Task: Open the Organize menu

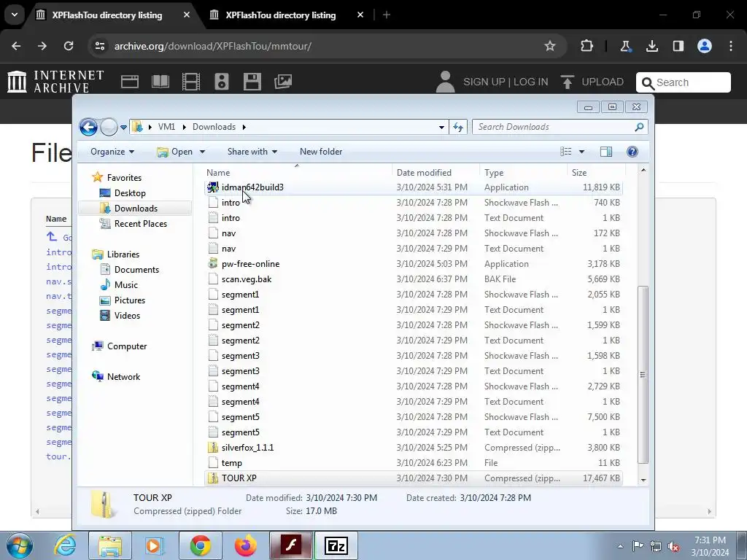Action: click(112, 152)
